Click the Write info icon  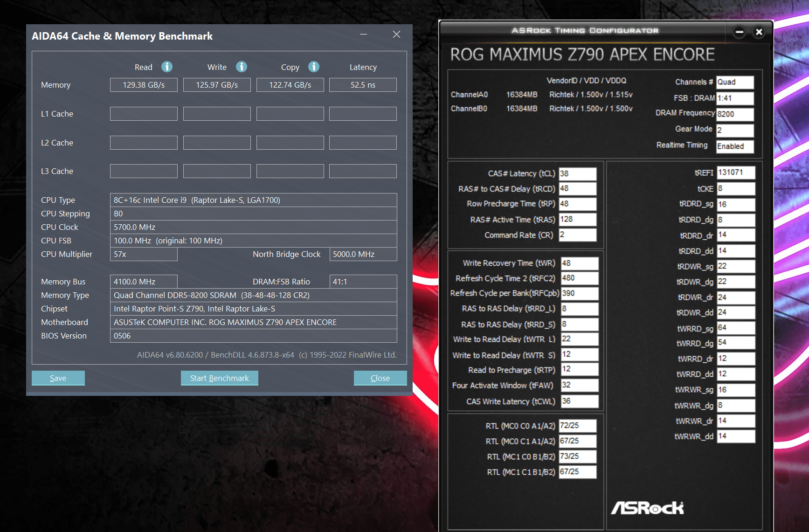coord(241,67)
